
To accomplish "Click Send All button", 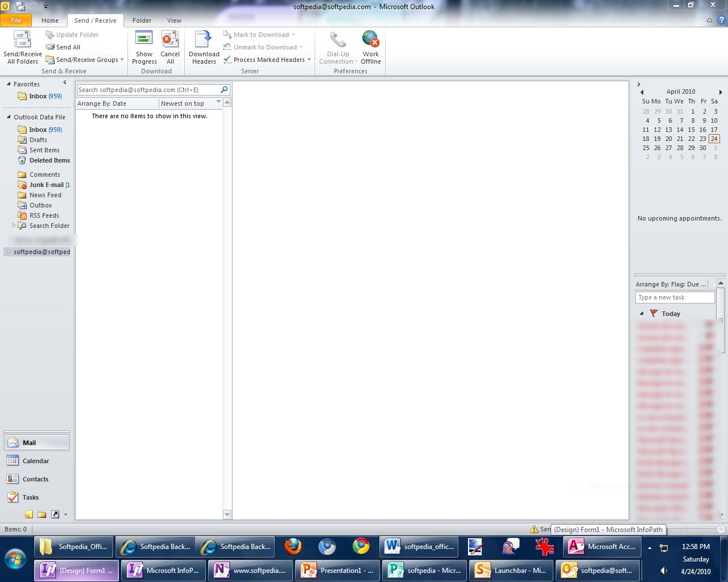I will (x=68, y=47).
